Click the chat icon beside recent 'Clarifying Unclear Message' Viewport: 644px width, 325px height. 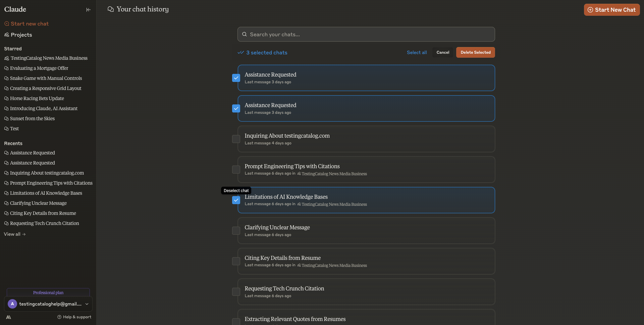tap(6, 203)
